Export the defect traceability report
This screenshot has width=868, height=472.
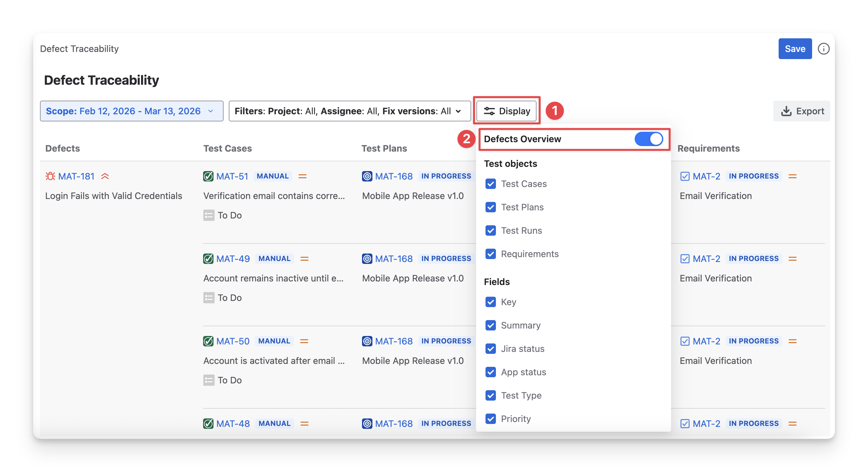point(801,111)
